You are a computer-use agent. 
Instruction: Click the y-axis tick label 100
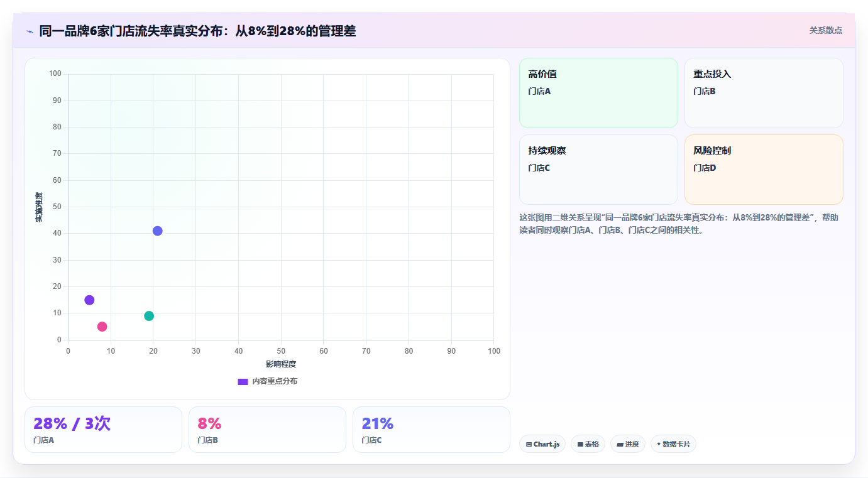55,74
